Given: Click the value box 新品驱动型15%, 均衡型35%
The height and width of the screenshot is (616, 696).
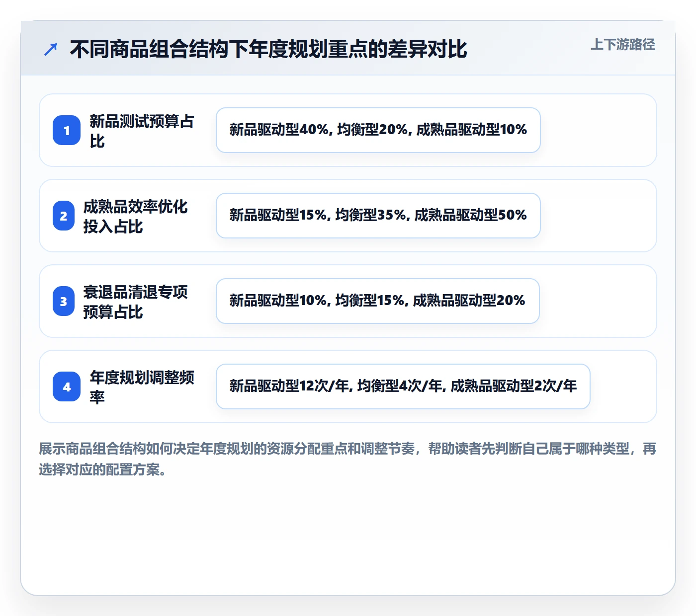Looking at the screenshot, I should [x=378, y=216].
